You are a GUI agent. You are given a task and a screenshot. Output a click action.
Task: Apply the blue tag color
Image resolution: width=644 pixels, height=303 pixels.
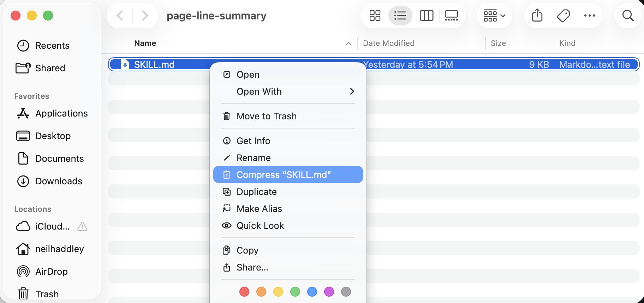tap(312, 292)
